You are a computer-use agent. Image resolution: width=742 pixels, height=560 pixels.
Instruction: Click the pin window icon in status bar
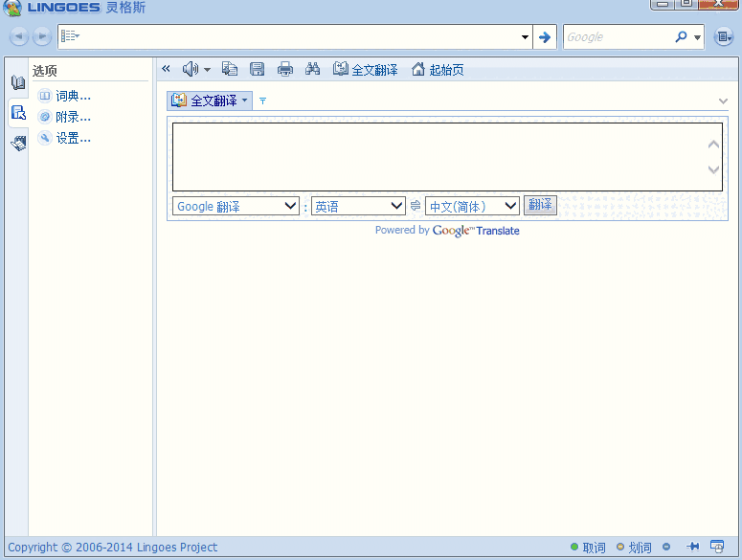pos(693,547)
